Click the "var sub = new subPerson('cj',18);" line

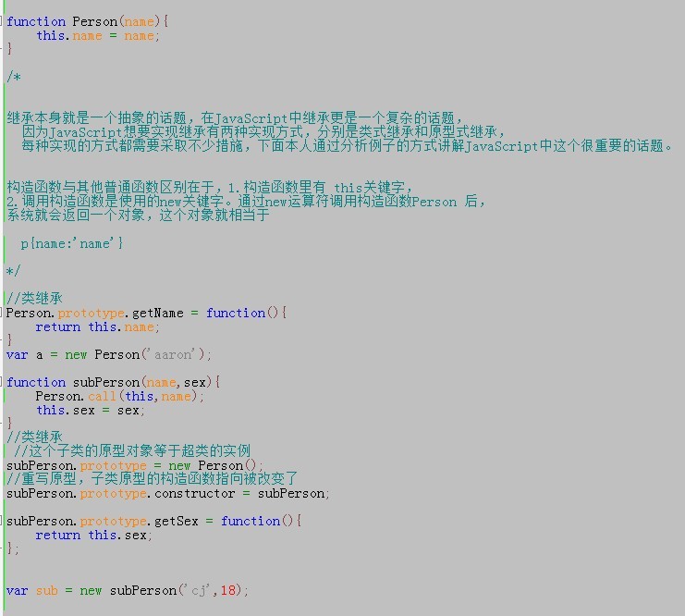(x=128, y=590)
